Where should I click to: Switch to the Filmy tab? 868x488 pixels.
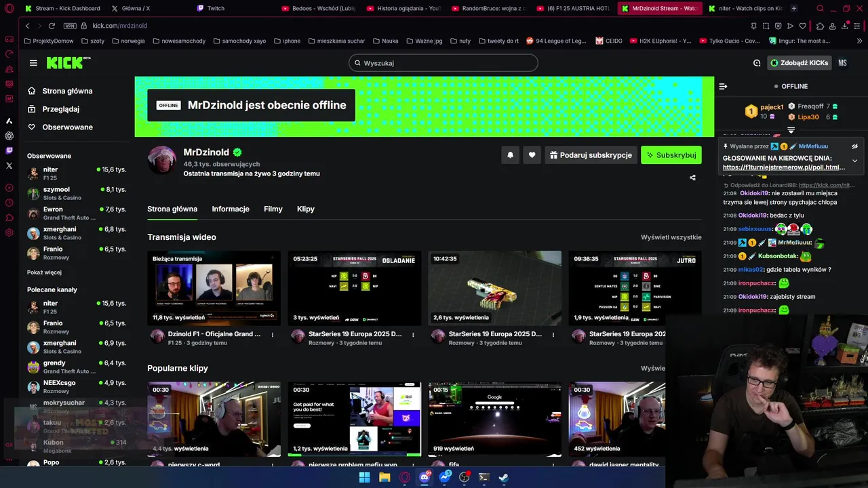(273, 209)
